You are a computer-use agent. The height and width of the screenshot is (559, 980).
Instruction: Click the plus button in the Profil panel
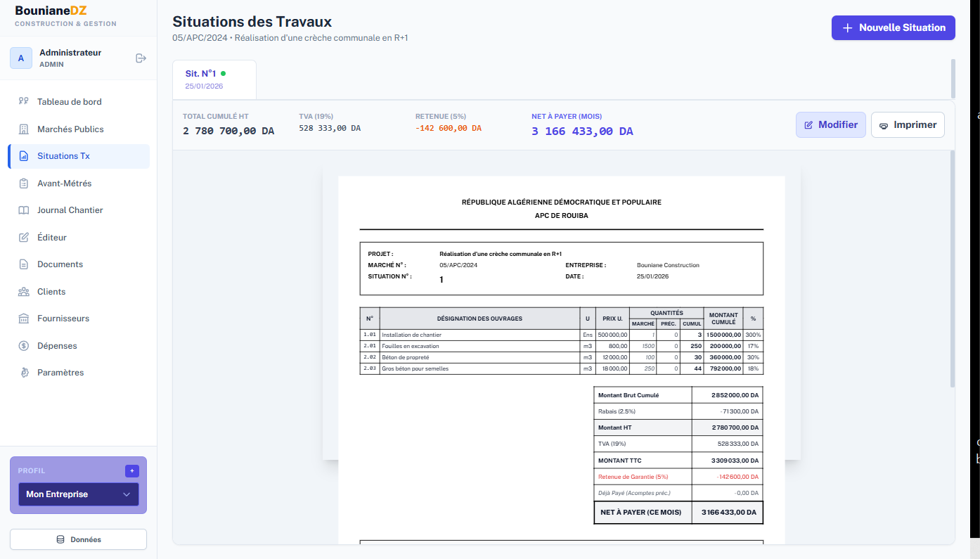[131, 471]
